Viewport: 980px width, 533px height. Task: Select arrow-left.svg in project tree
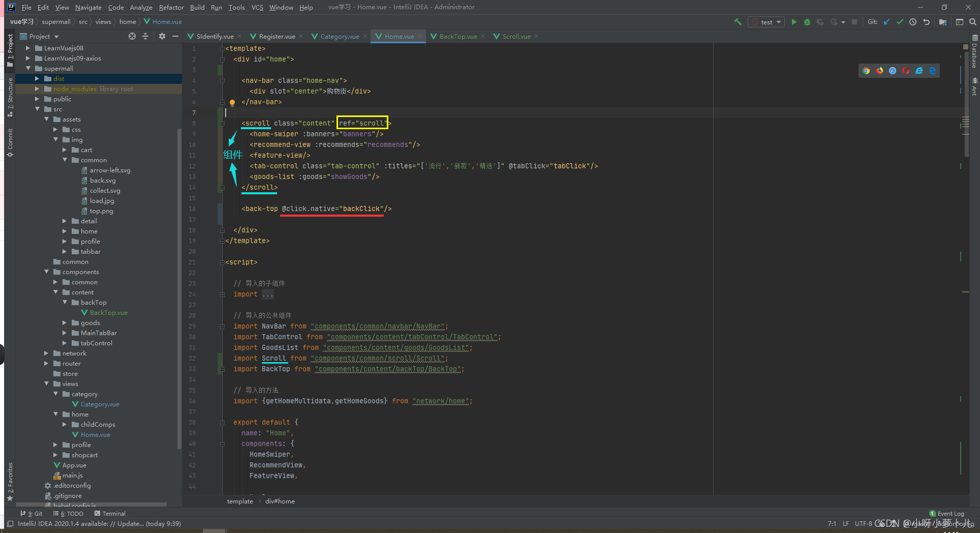[x=110, y=170]
